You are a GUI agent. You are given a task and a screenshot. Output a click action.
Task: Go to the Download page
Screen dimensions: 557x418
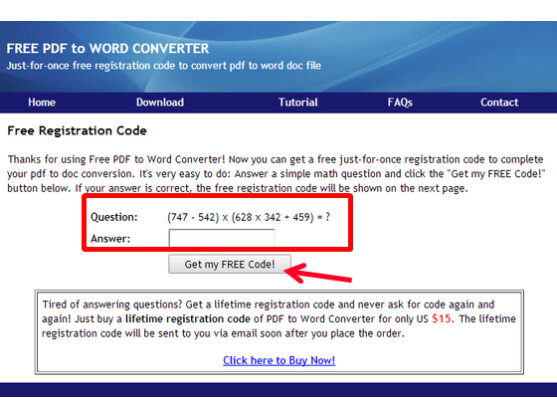pyautogui.click(x=160, y=102)
